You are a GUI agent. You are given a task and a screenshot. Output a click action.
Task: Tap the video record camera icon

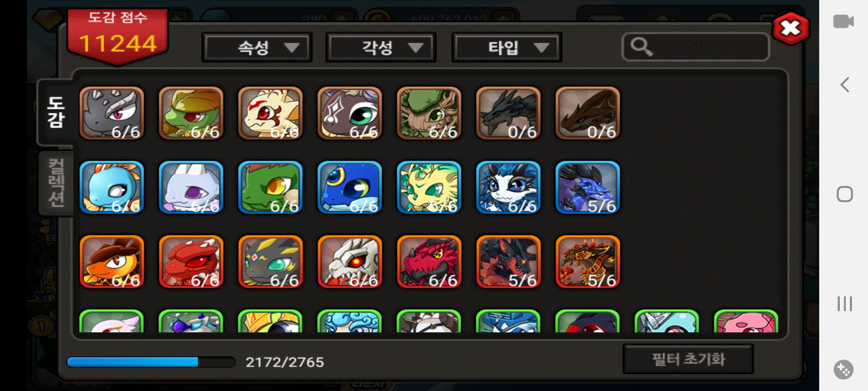(843, 21)
